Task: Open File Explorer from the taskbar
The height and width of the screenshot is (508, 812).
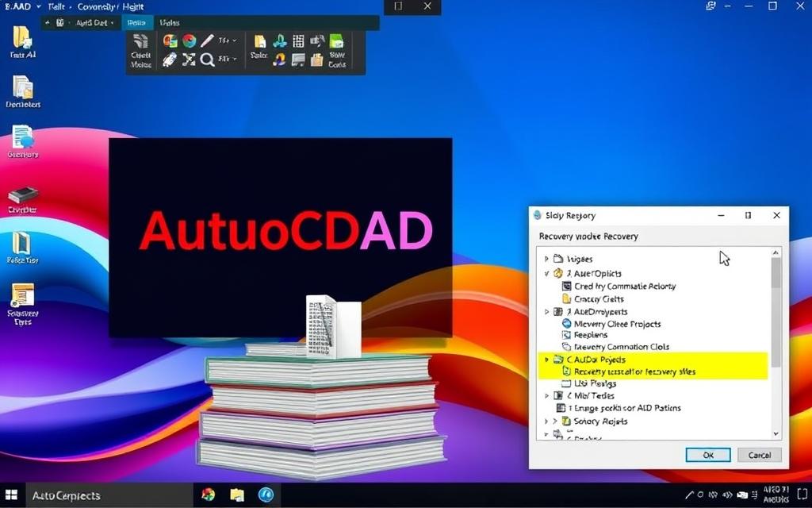Action: click(x=236, y=495)
